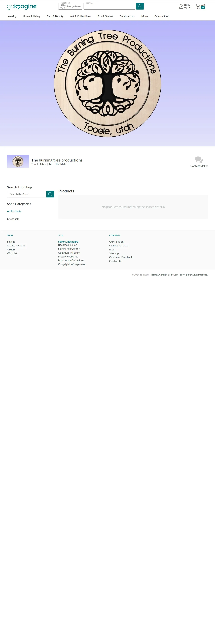Click Become a Seller link
215x644 pixels.
point(67,245)
